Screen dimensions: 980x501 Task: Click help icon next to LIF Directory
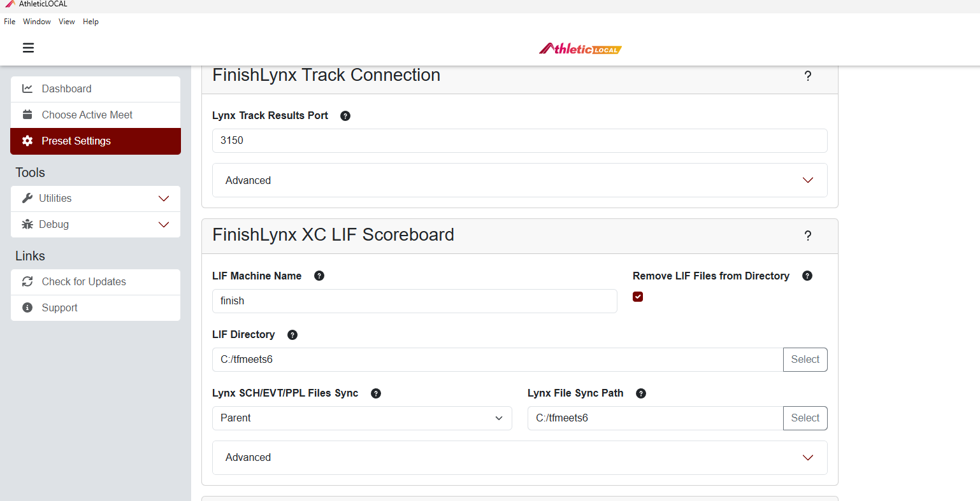click(292, 335)
